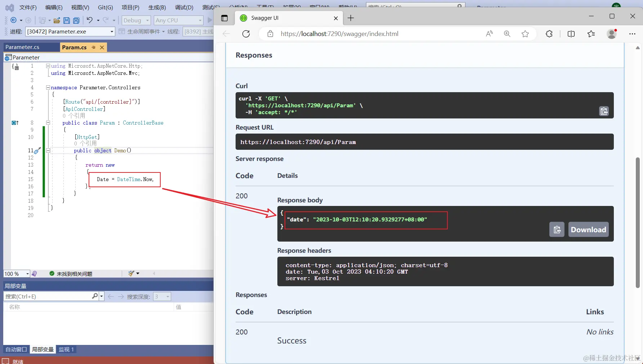
Task: Open the undo history dropdown arrow
Action: coord(98,21)
